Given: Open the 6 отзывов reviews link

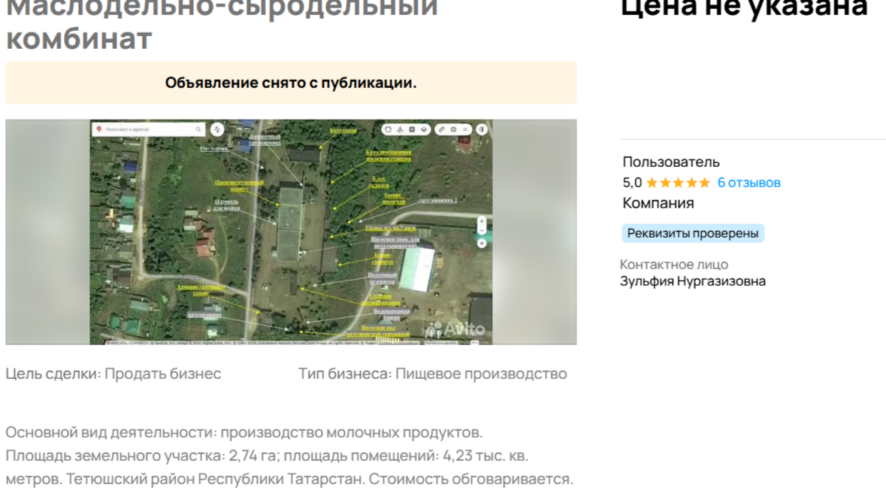Looking at the screenshot, I should pos(749,182).
